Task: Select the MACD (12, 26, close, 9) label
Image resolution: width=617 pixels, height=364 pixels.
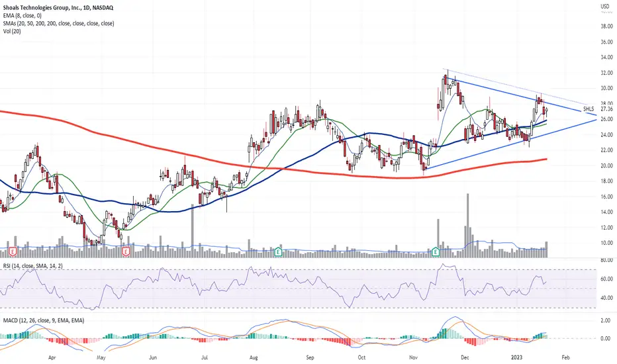Action: (43, 320)
